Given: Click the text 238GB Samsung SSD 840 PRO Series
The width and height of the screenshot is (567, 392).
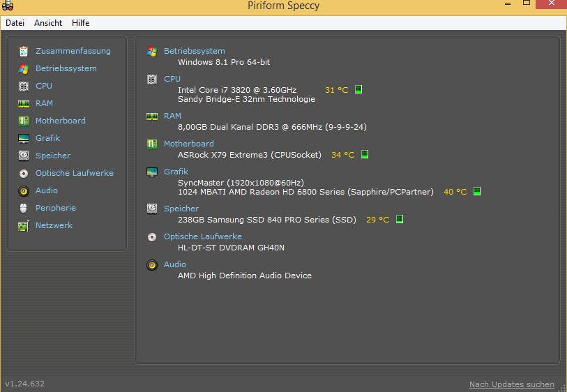Looking at the screenshot, I should 253,220.
